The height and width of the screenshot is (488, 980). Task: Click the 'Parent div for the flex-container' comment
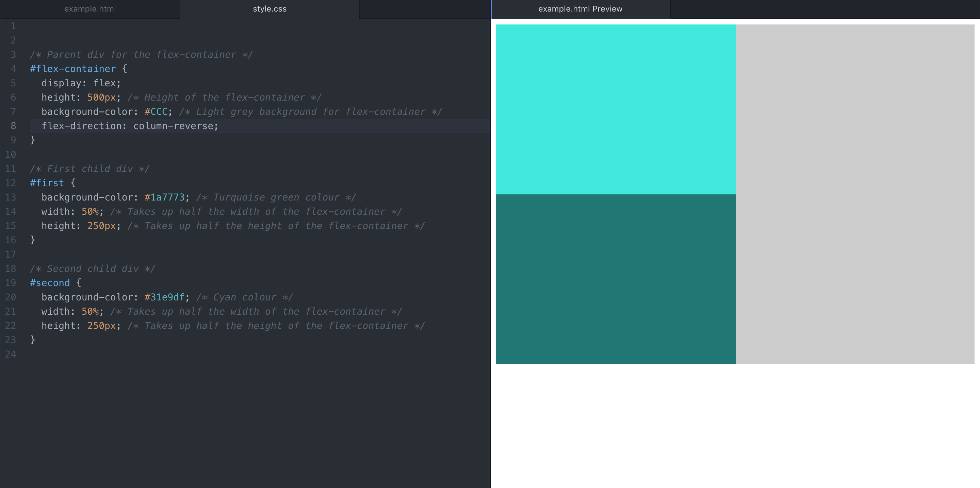[141, 55]
